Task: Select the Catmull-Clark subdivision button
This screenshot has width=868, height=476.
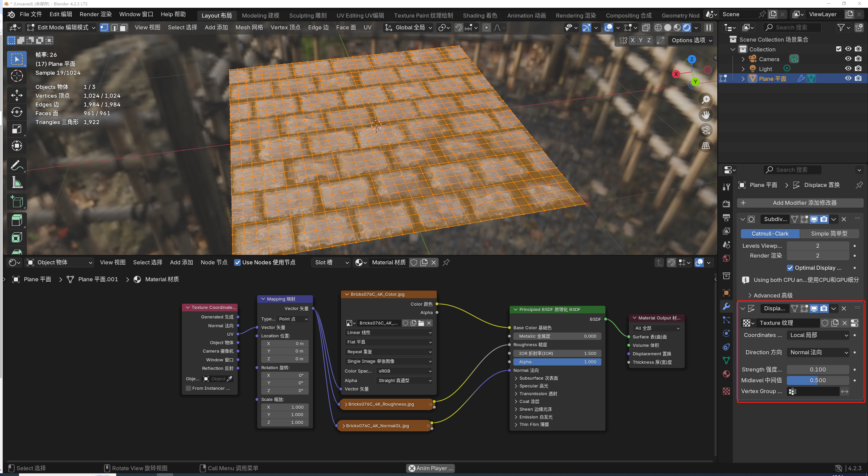Action: [770, 234]
